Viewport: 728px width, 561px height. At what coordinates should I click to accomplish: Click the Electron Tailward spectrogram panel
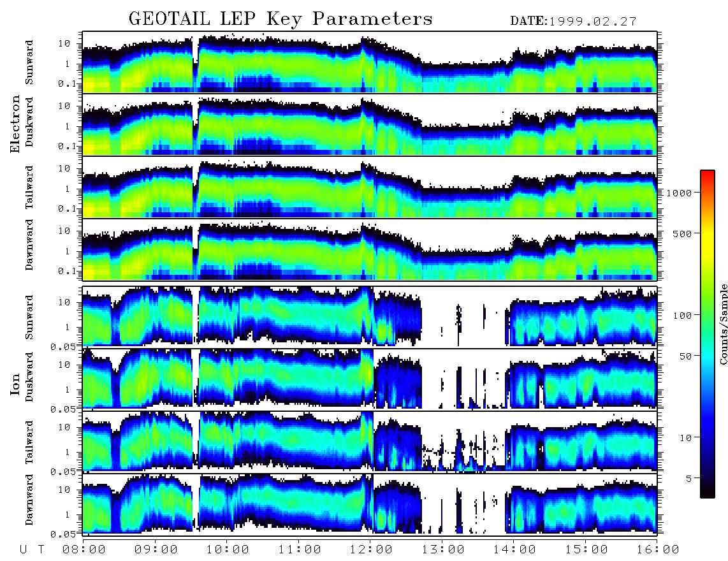coord(370,187)
